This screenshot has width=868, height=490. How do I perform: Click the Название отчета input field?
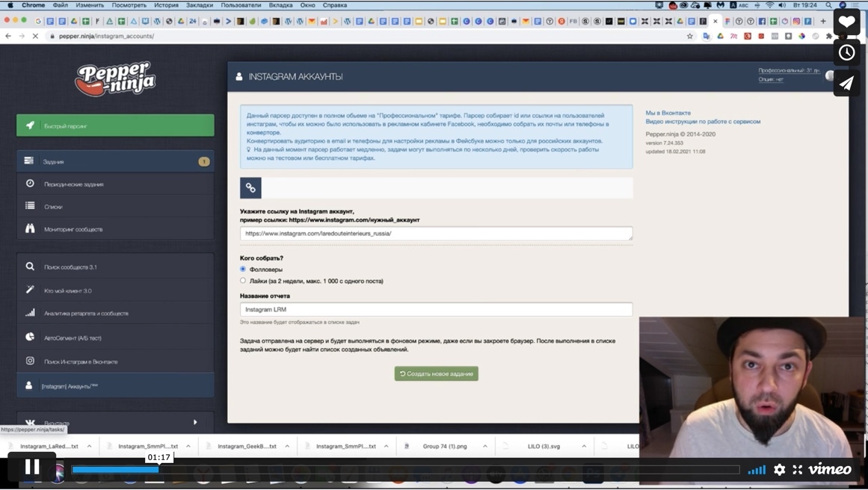click(x=436, y=309)
